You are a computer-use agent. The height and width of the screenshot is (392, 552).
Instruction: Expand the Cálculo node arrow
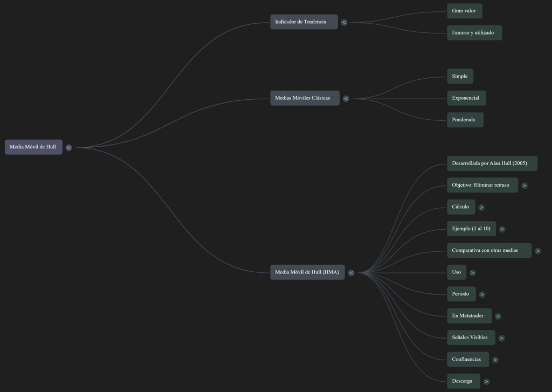[x=481, y=208]
